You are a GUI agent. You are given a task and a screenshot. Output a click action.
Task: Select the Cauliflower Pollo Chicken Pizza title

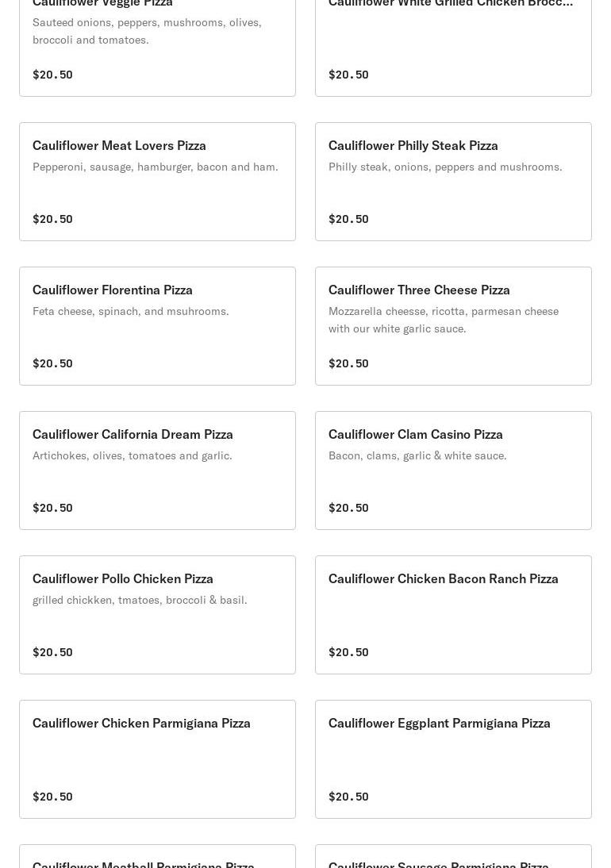123,578
